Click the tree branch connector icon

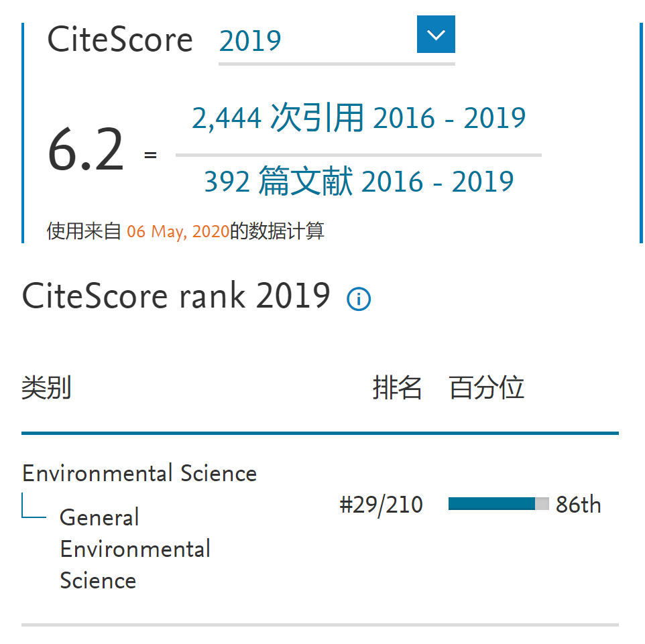click(x=34, y=507)
